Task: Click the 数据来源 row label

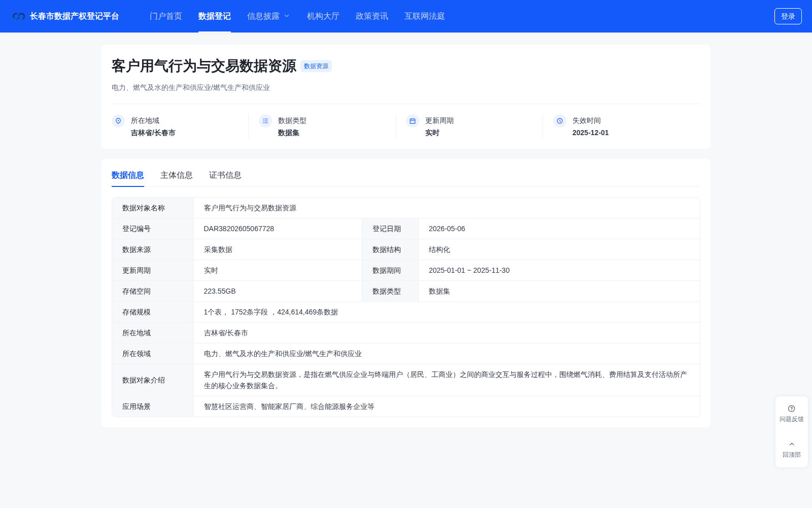Action: [x=137, y=249]
